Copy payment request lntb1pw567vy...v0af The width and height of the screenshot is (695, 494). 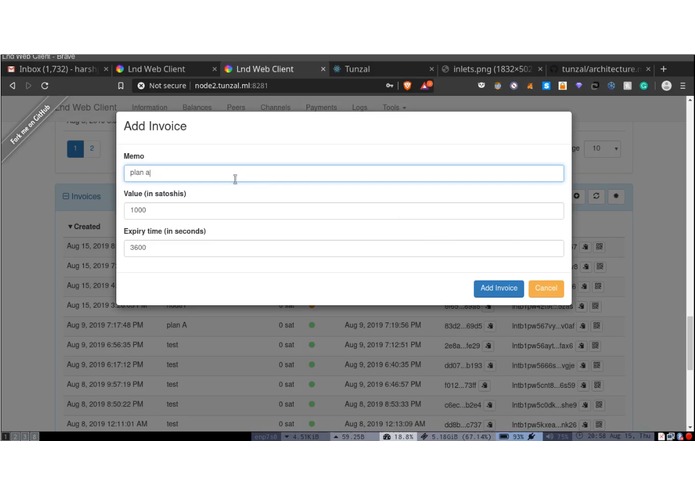coord(583,326)
